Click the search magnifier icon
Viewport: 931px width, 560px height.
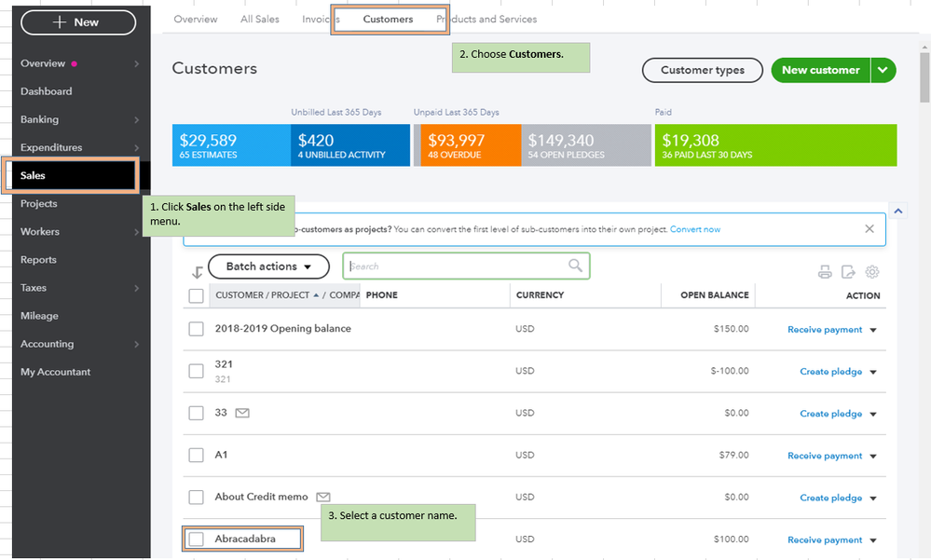pyautogui.click(x=576, y=266)
